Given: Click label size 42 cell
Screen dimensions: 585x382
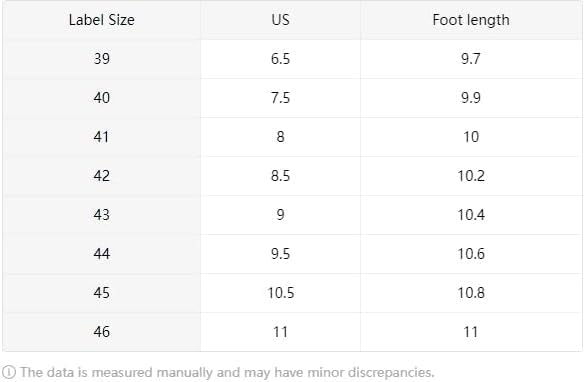Looking at the screenshot, I should tap(101, 176).
